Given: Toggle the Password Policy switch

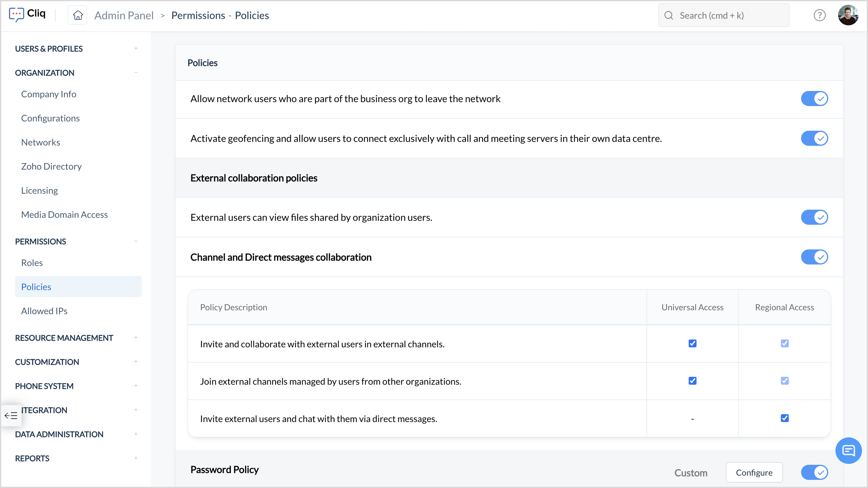Looking at the screenshot, I should point(814,473).
